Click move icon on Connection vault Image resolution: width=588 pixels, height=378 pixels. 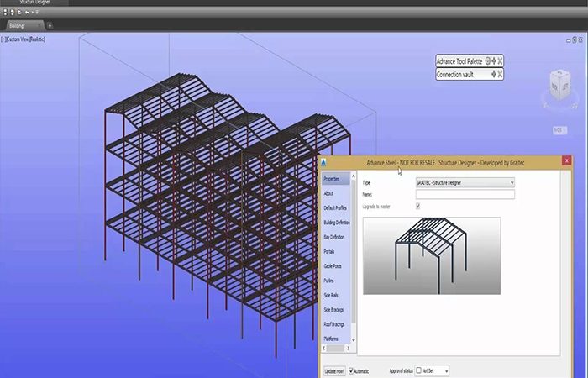493,75
